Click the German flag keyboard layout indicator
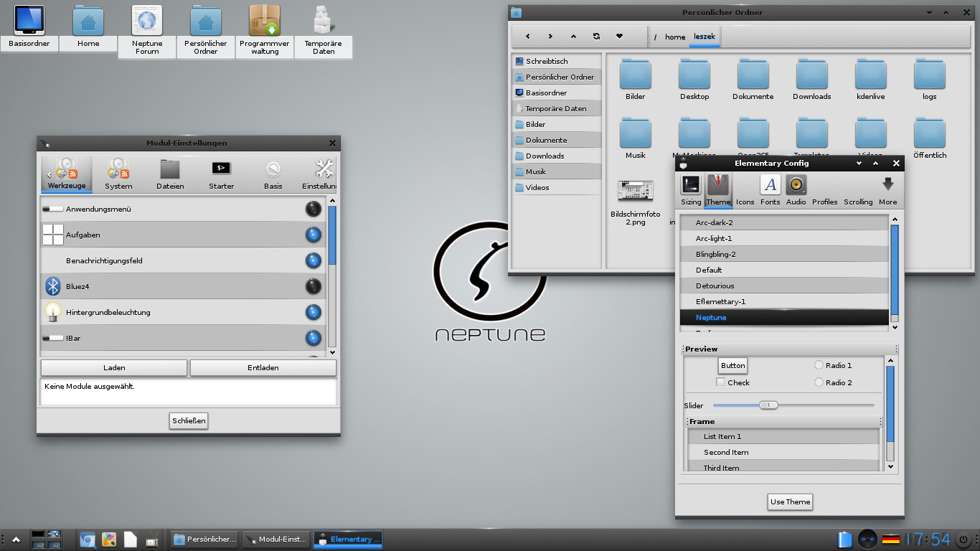 (890, 540)
